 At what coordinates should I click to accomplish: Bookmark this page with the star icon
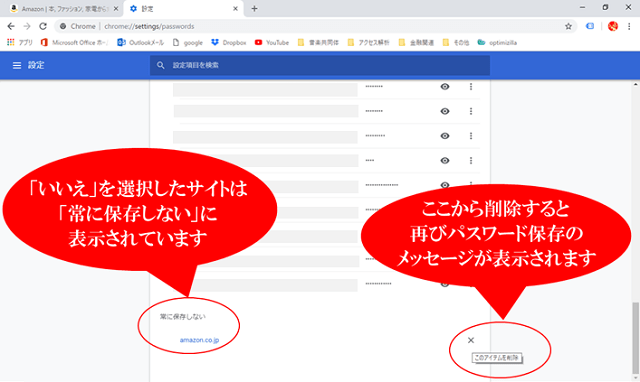coord(568,27)
